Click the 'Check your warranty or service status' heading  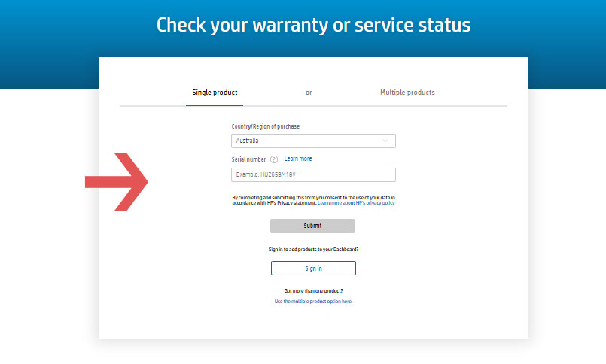313,25
